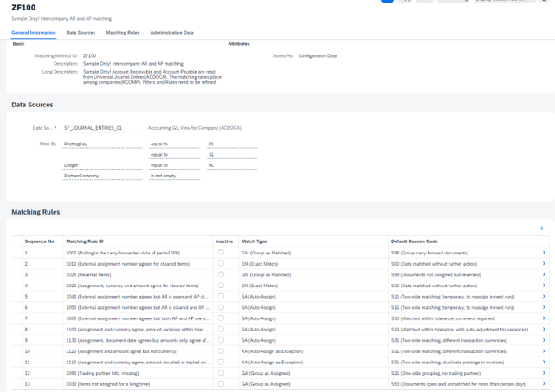Toggle Inactive checkbox for rule 1050

[221, 307]
